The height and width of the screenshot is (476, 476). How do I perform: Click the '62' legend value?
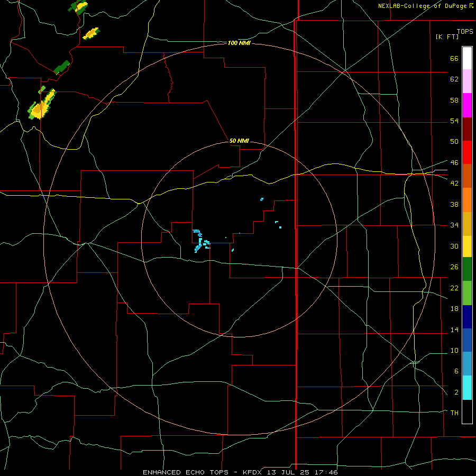(x=454, y=79)
